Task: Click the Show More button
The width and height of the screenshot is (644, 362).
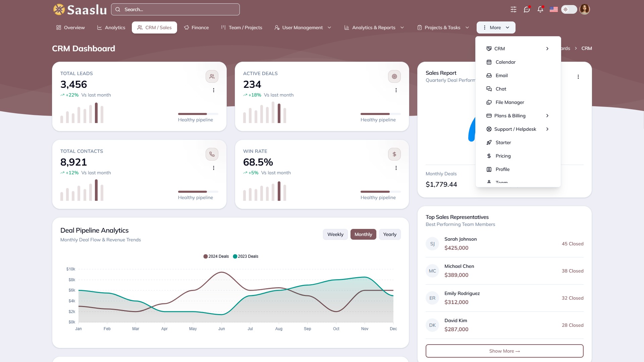Action: (504, 351)
